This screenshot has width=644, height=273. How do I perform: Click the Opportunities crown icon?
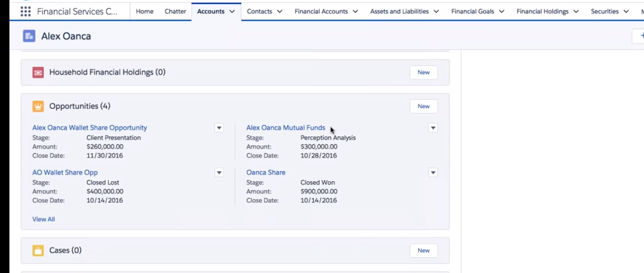click(x=38, y=107)
